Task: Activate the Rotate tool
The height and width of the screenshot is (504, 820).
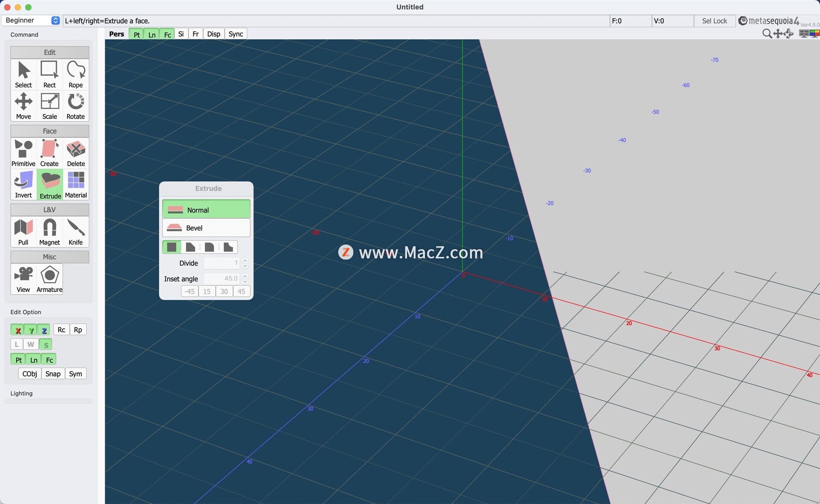Action: pos(76,106)
